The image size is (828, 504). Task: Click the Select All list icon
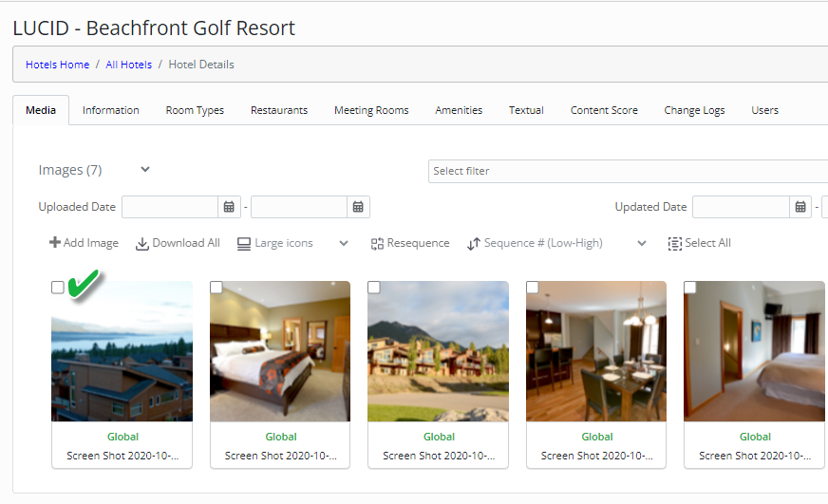[675, 244]
